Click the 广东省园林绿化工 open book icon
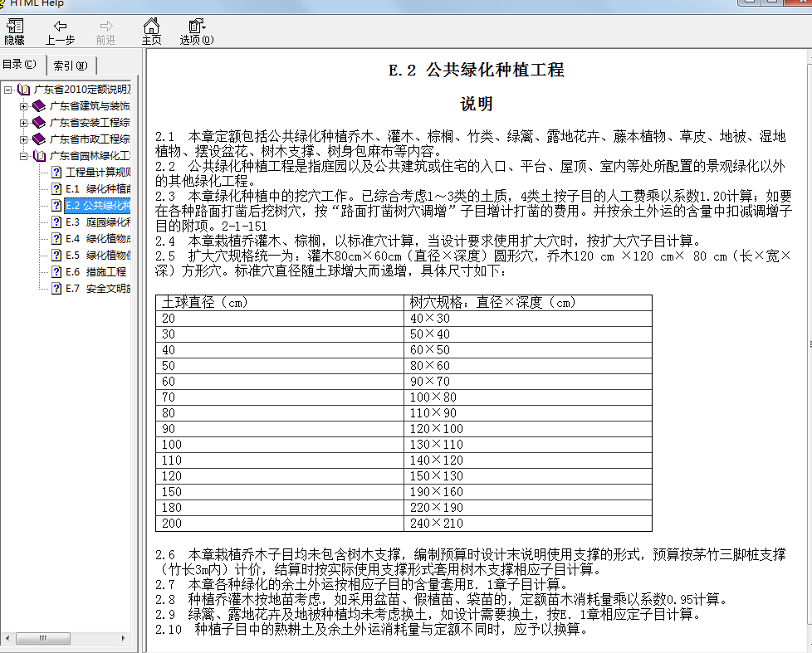This screenshot has height=653, width=812. click(x=39, y=156)
